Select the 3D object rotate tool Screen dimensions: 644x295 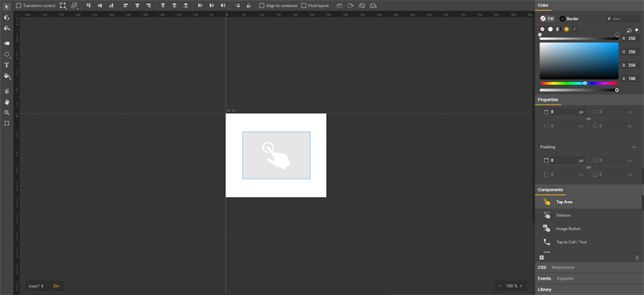point(6,18)
